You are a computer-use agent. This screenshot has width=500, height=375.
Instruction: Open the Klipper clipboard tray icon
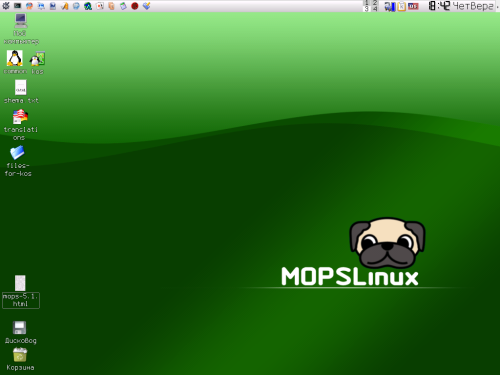click(402, 6)
